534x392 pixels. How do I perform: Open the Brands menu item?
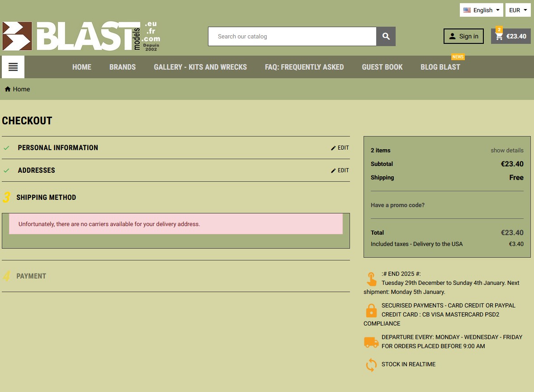pos(123,67)
